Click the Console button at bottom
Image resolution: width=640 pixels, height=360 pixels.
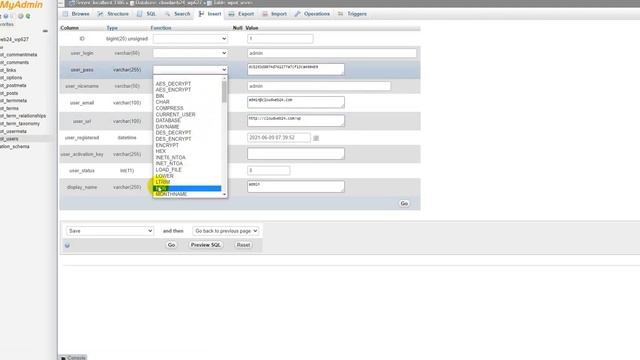point(73,358)
